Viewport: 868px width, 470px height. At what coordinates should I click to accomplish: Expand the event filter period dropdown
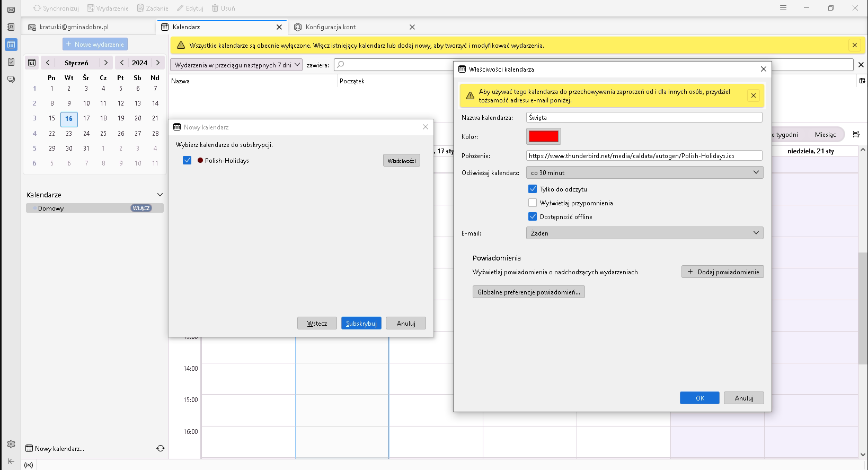tap(236, 65)
